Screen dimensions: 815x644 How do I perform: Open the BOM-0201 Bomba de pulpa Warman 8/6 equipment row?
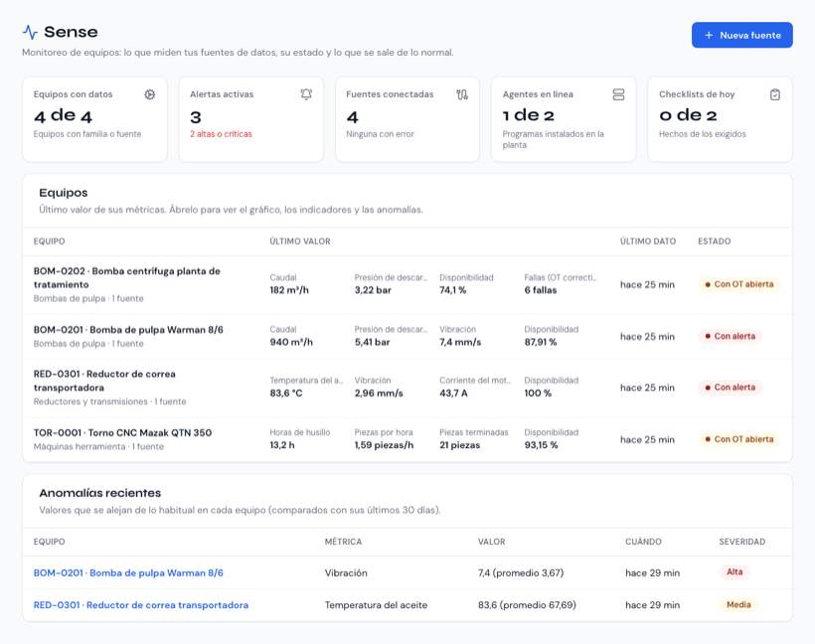407,336
